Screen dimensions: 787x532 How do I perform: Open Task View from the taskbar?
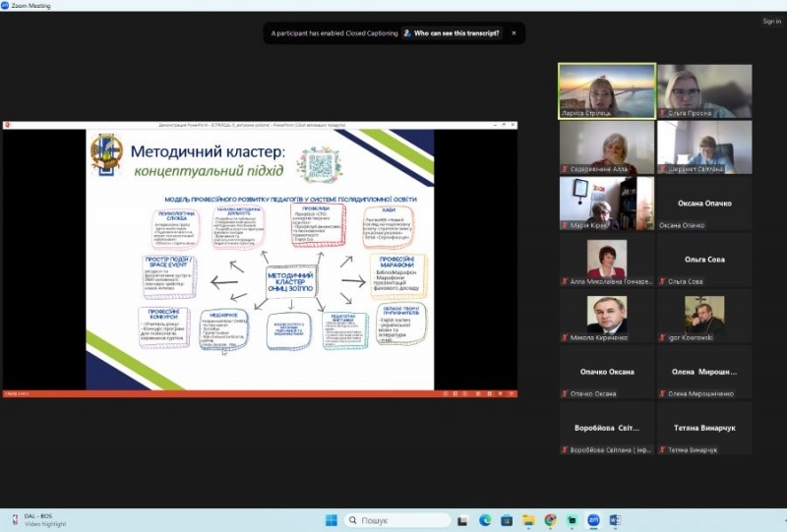pyautogui.click(x=463, y=519)
